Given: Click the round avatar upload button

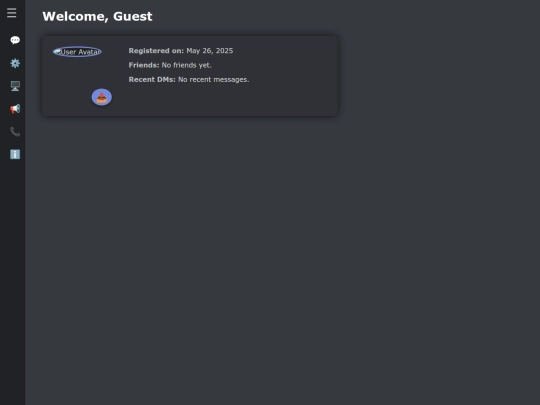Looking at the screenshot, I should point(102,97).
